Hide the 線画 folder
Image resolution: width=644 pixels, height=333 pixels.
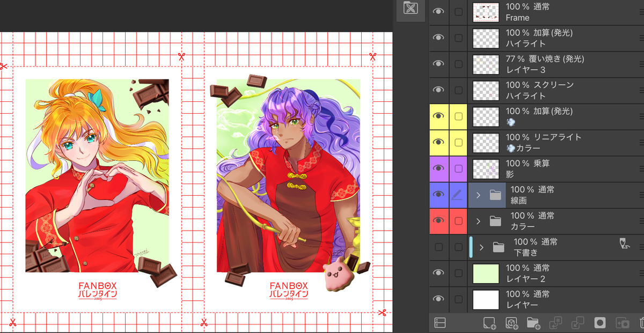pos(438,195)
